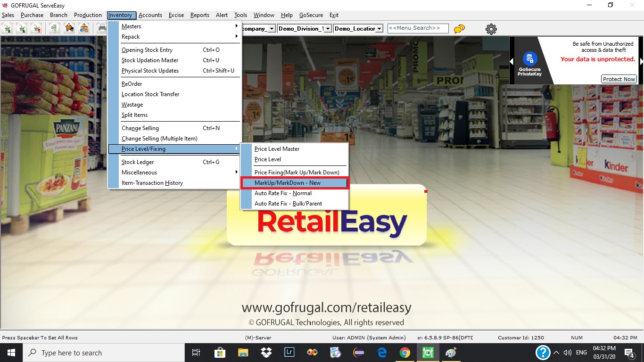Image resolution: width=644 pixels, height=362 pixels.
Task: Open the Sales menu
Action: [x=8, y=15]
